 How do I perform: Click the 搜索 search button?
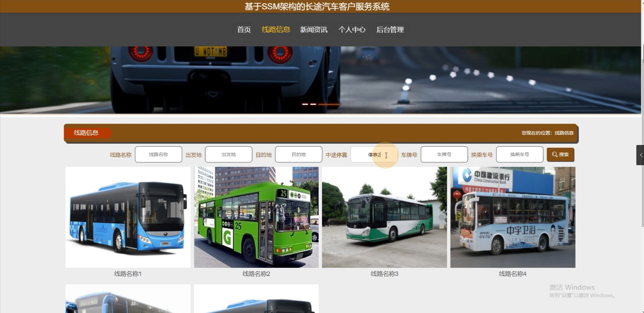pos(560,154)
